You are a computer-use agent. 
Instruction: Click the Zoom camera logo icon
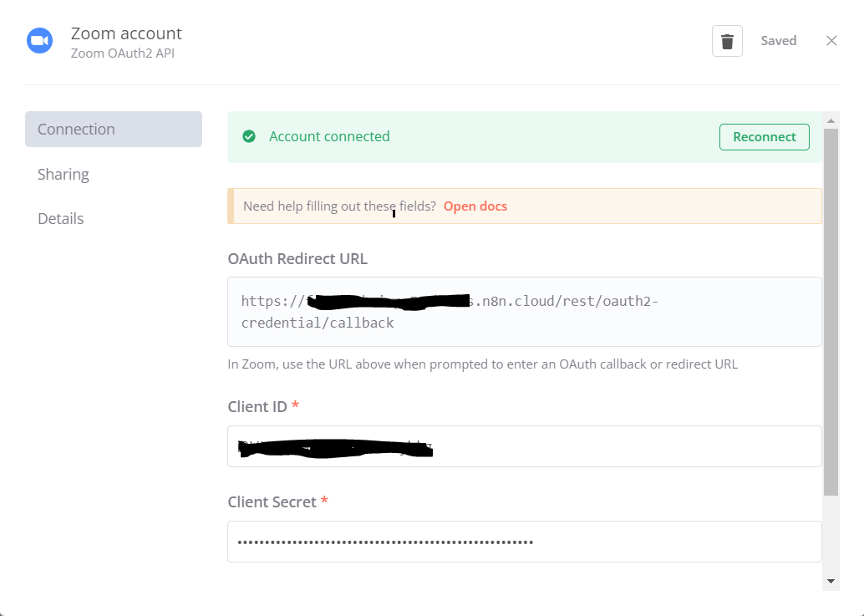click(39, 40)
